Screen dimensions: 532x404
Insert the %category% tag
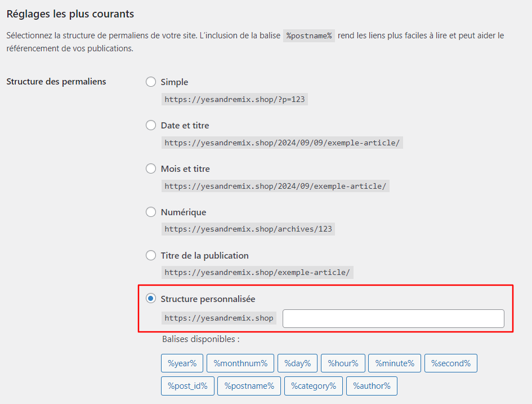313,385
